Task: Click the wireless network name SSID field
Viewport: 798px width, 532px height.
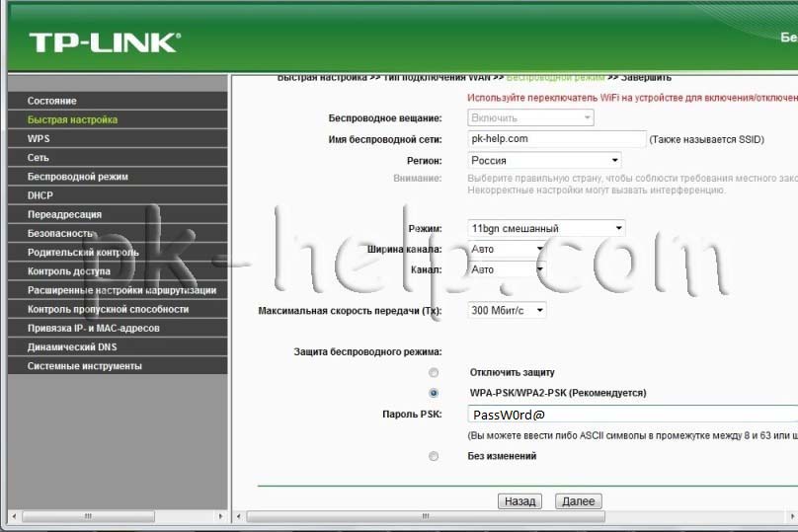Action: [x=556, y=139]
